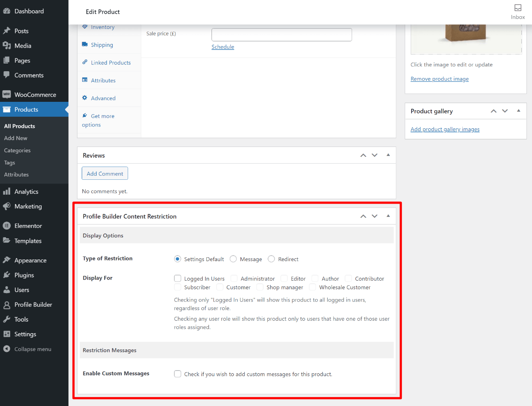Check the Logged In Users box
The width and height of the screenshot is (532, 406).
177,278
